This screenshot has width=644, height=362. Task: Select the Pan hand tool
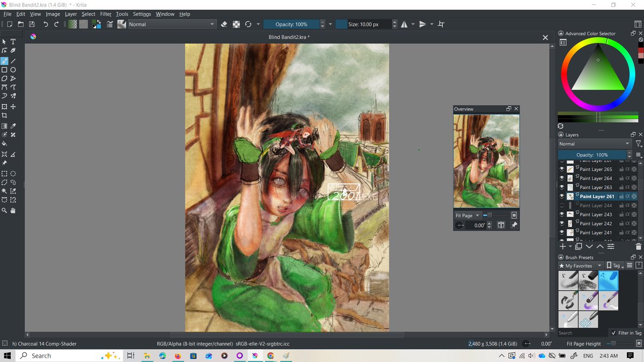tap(13, 211)
